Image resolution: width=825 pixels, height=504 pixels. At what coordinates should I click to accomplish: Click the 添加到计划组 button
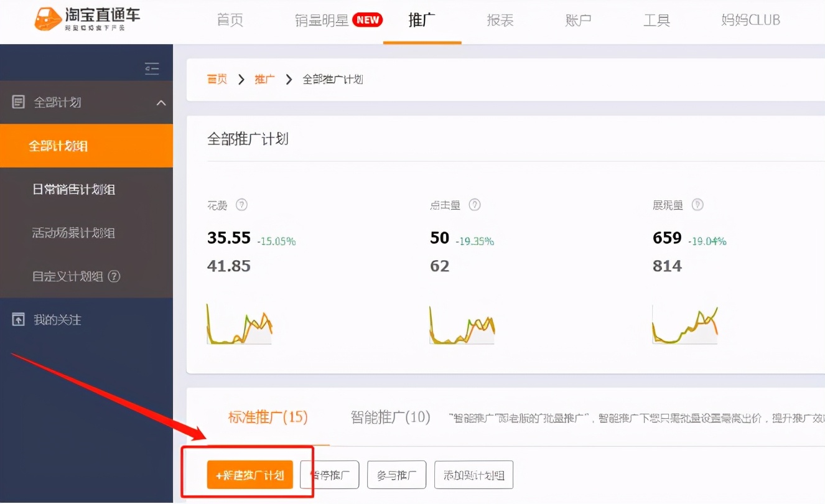pyautogui.click(x=473, y=474)
